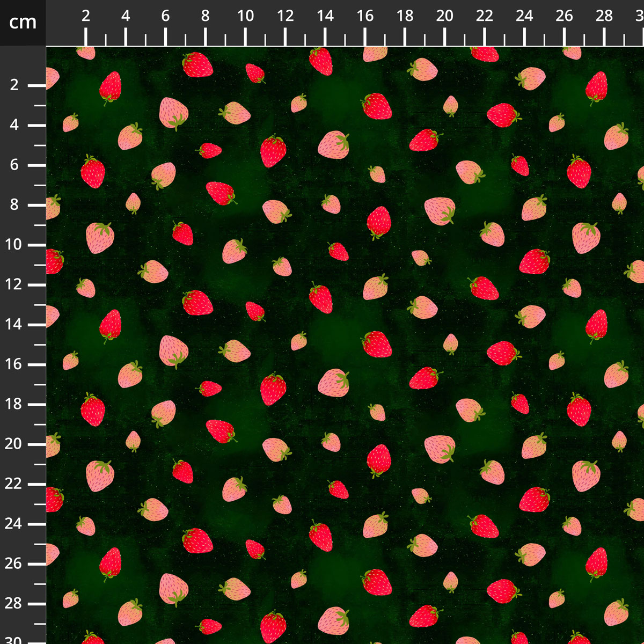Click the 2 mark on the left ruler
644x644 pixels.
pos(14,85)
